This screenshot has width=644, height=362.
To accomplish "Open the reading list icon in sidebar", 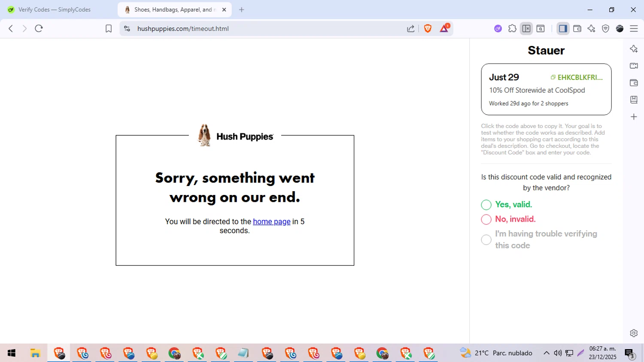I will click(x=634, y=100).
